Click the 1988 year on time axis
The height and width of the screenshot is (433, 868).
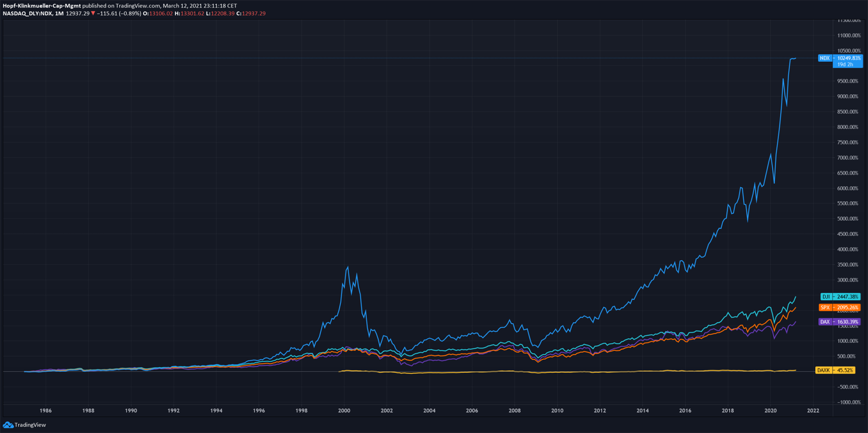click(x=89, y=410)
